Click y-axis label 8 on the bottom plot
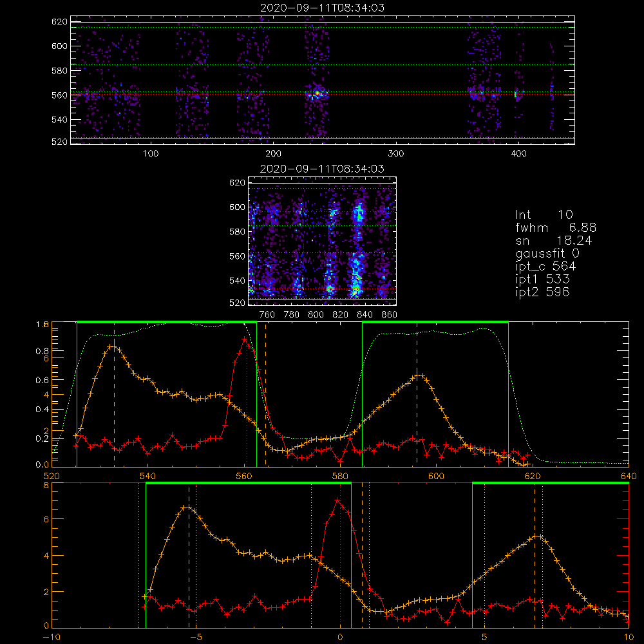 click(x=46, y=486)
